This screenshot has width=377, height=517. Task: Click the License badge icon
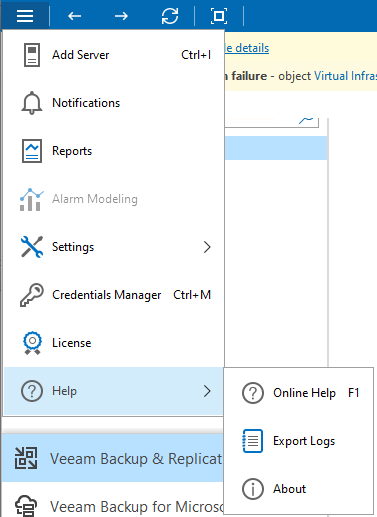coord(32,343)
